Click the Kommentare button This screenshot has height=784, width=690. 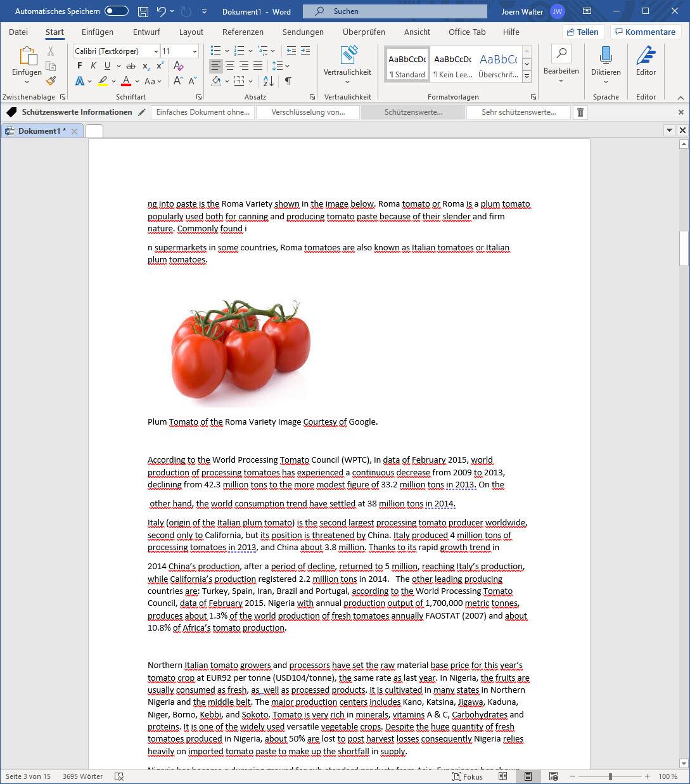645,32
